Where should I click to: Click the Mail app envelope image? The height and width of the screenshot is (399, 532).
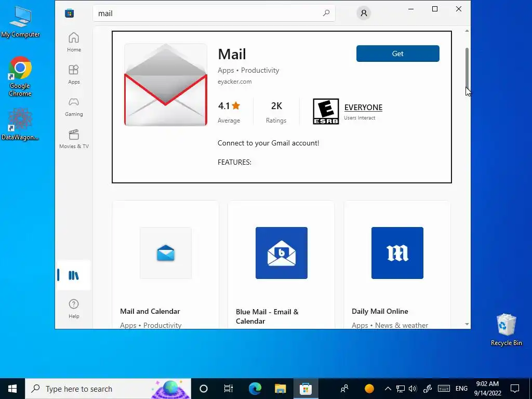click(x=166, y=85)
